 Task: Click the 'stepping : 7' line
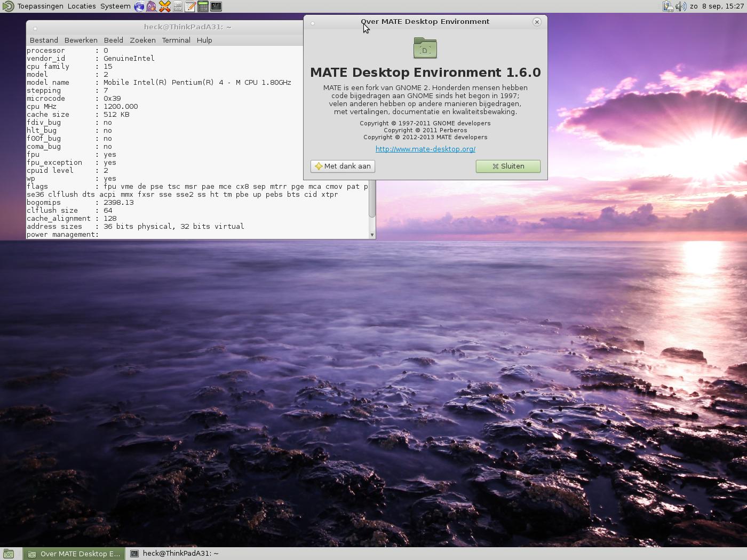(67, 91)
